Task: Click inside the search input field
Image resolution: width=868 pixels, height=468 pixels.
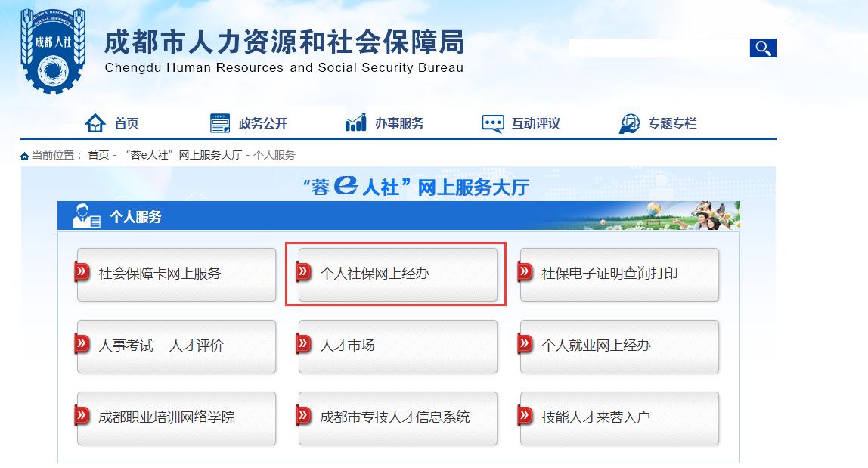Action: (x=658, y=47)
